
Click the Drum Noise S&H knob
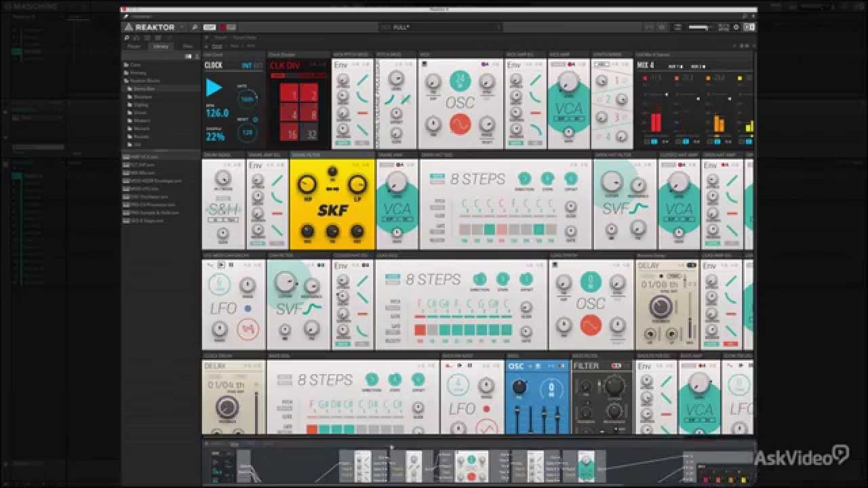pos(222,179)
